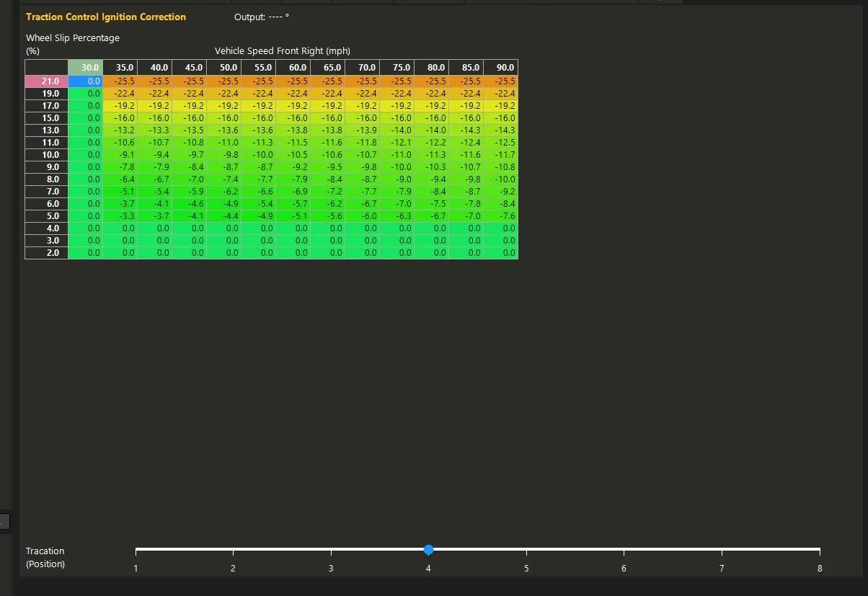Click the Traction Control Ignition Correction title
Image resolution: width=868 pixels, height=596 pixels.
(106, 17)
